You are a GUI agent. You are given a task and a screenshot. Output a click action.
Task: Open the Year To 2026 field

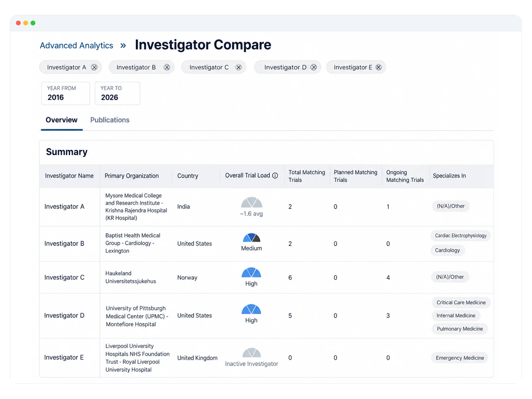click(117, 93)
